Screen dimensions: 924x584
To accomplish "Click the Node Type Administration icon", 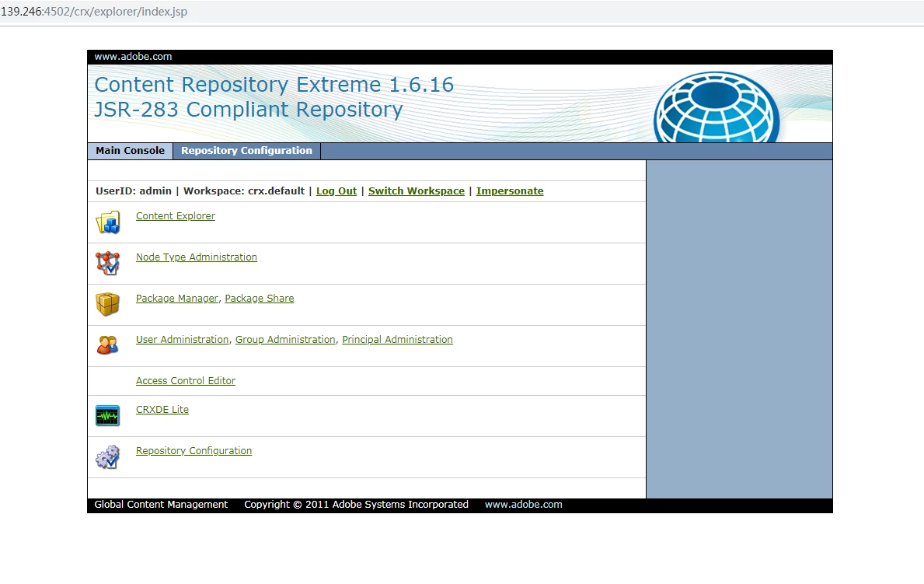I will click(x=108, y=264).
